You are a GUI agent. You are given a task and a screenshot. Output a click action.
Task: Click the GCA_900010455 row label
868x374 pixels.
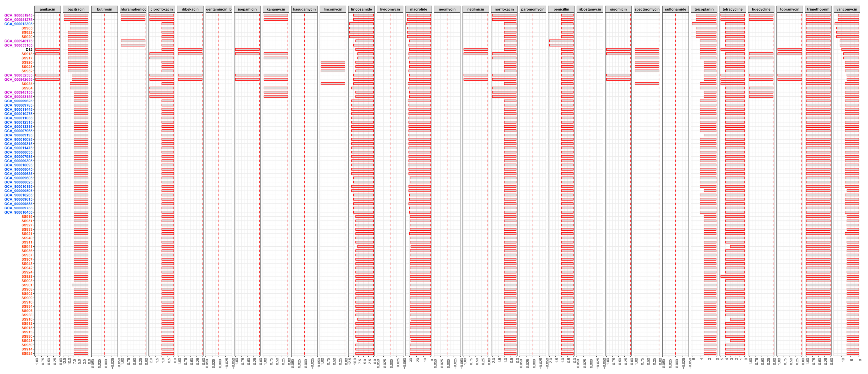point(19,212)
